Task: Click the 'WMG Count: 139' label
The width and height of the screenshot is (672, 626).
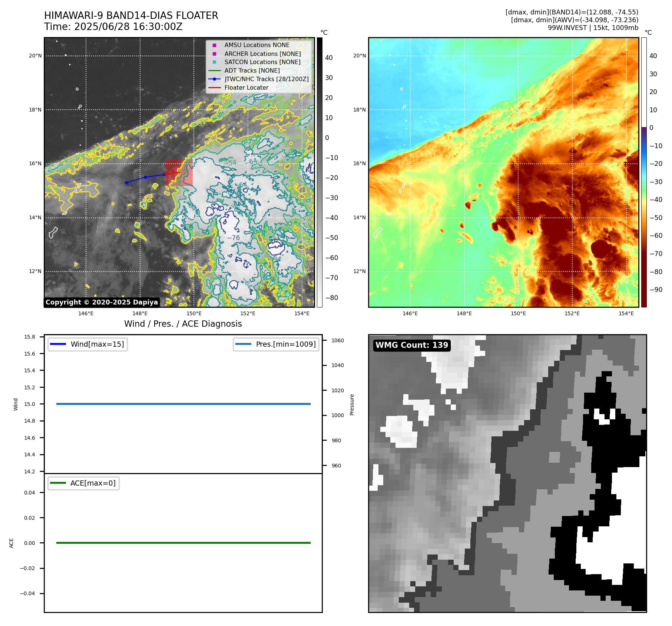Action: (x=412, y=345)
